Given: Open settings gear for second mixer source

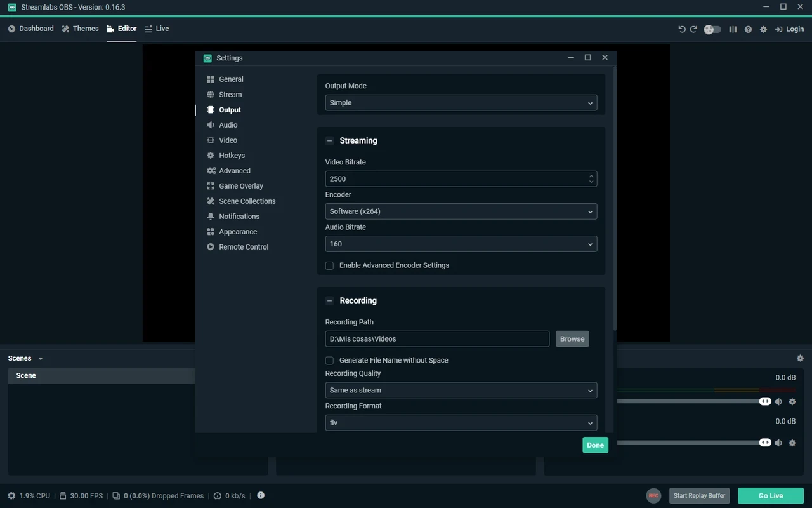Looking at the screenshot, I should (792, 443).
